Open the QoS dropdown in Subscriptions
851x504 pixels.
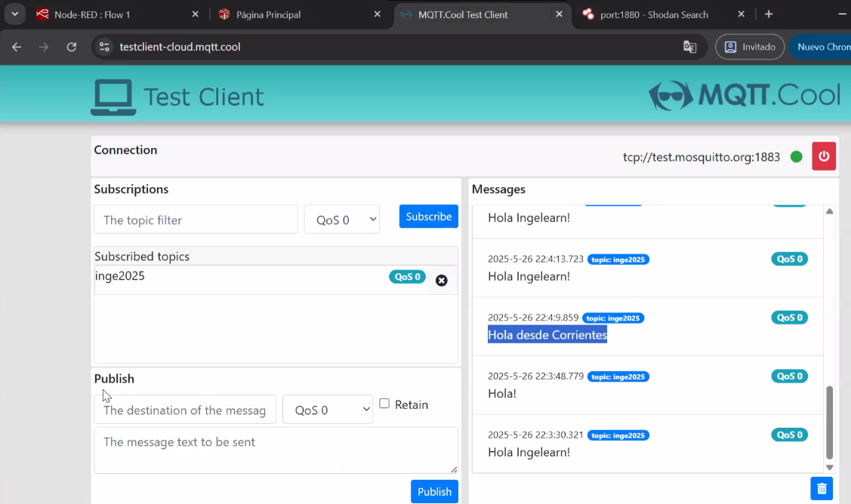click(x=341, y=218)
